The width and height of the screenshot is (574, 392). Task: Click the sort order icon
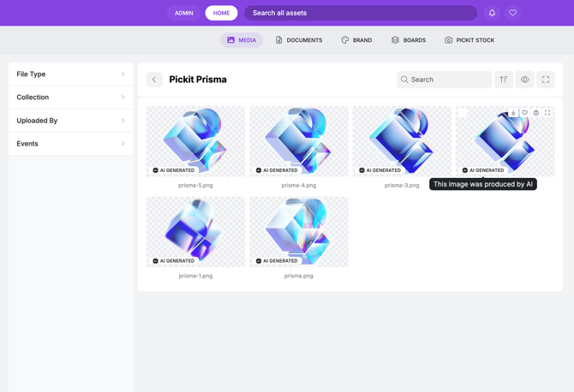tap(504, 80)
